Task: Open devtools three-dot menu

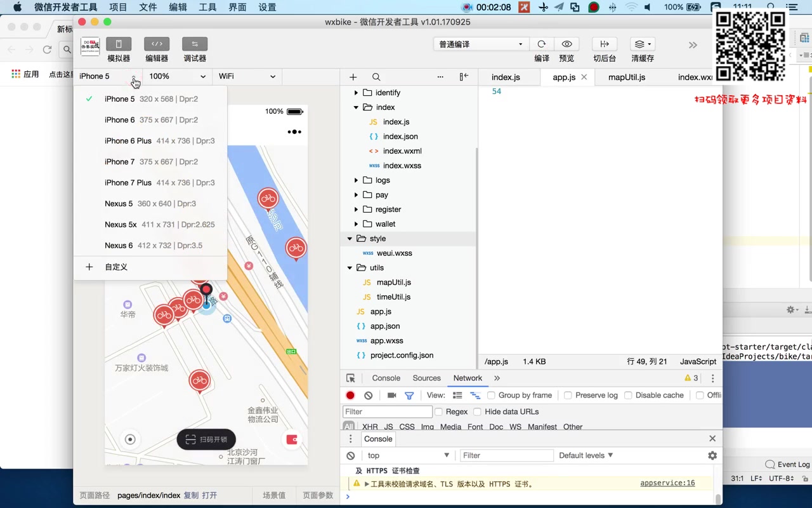Action: 712,378
